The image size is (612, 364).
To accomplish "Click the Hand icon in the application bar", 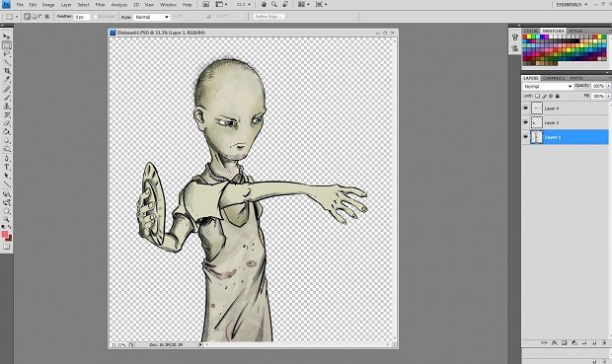I will point(264,5).
